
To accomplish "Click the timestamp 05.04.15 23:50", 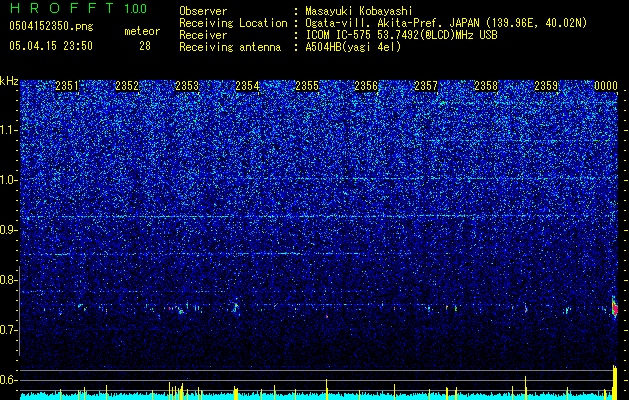I will pos(51,46).
